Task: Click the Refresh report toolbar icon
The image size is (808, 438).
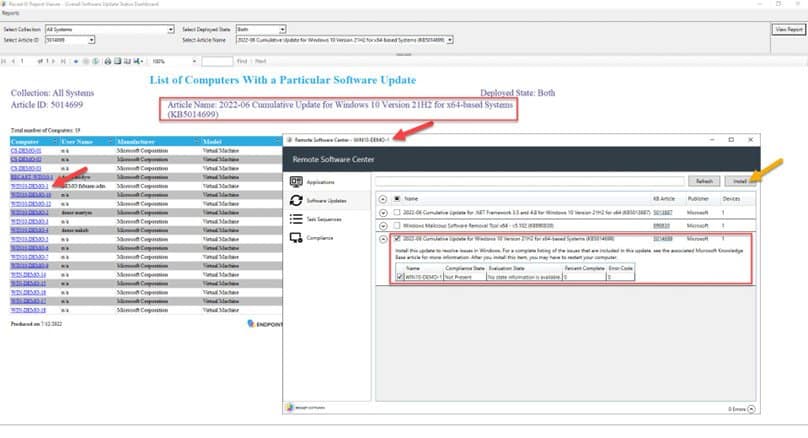Action: (x=96, y=61)
